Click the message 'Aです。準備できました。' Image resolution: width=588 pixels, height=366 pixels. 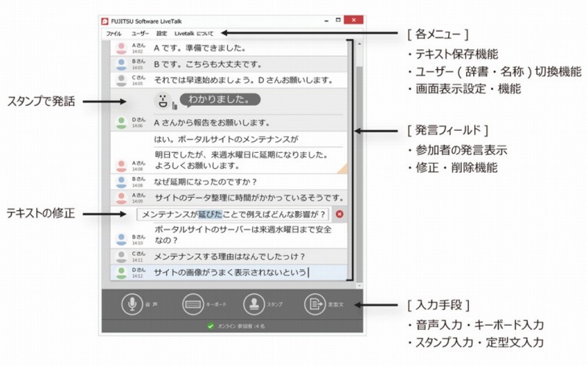click(200, 48)
